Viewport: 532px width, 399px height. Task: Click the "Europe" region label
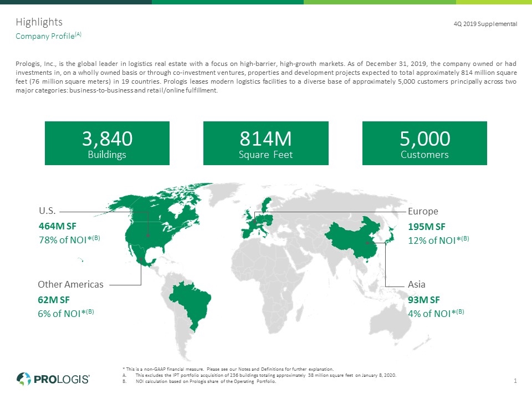pyautogui.click(x=423, y=211)
